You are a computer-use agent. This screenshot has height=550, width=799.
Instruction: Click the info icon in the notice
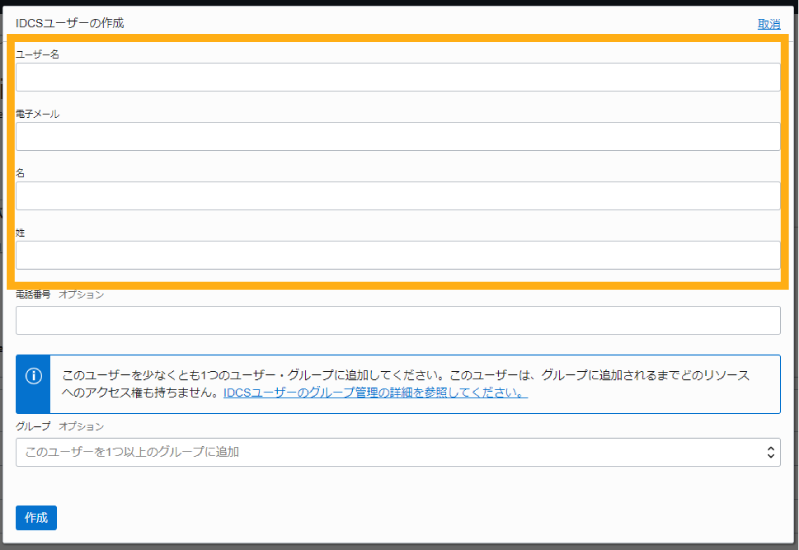(34, 376)
